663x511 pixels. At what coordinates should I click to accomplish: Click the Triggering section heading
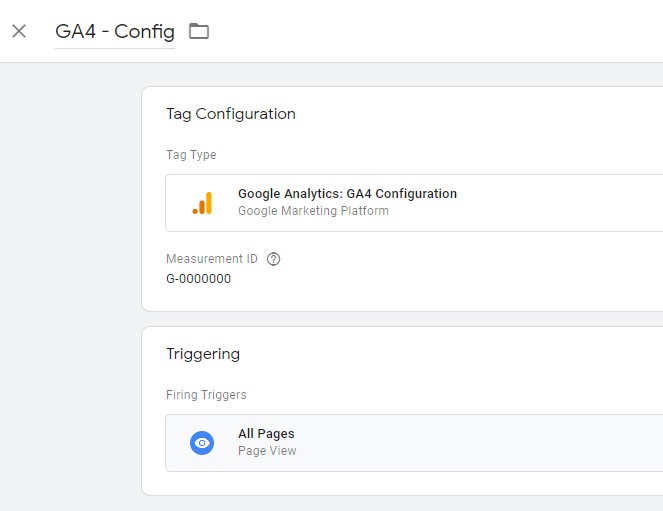click(203, 354)
